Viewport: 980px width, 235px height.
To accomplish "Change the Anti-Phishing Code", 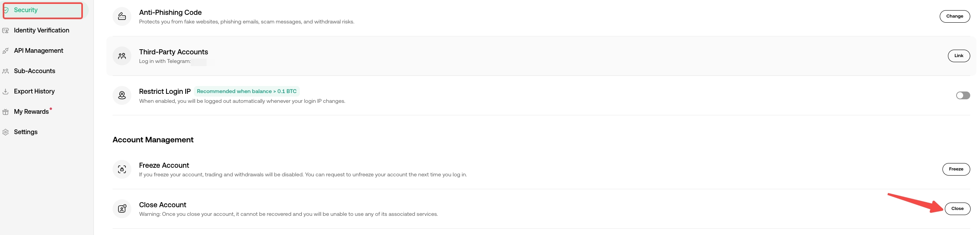I will coord(955,16).
